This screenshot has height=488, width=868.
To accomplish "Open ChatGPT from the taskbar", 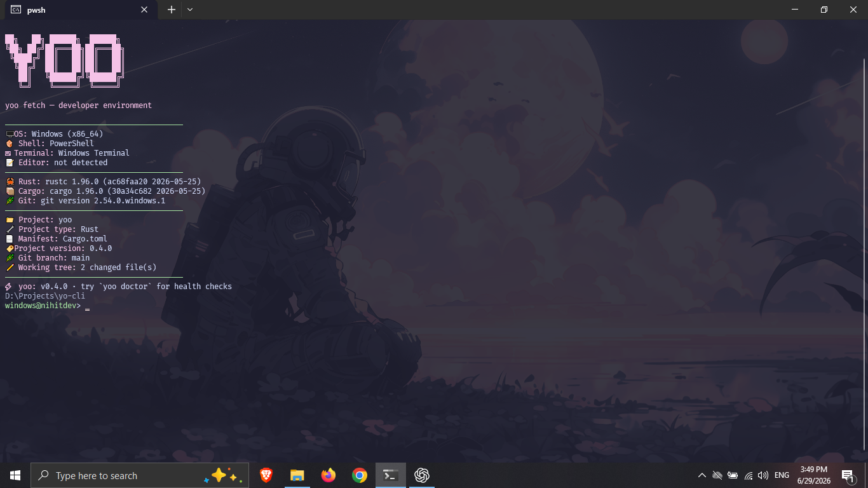I will 422,475.
